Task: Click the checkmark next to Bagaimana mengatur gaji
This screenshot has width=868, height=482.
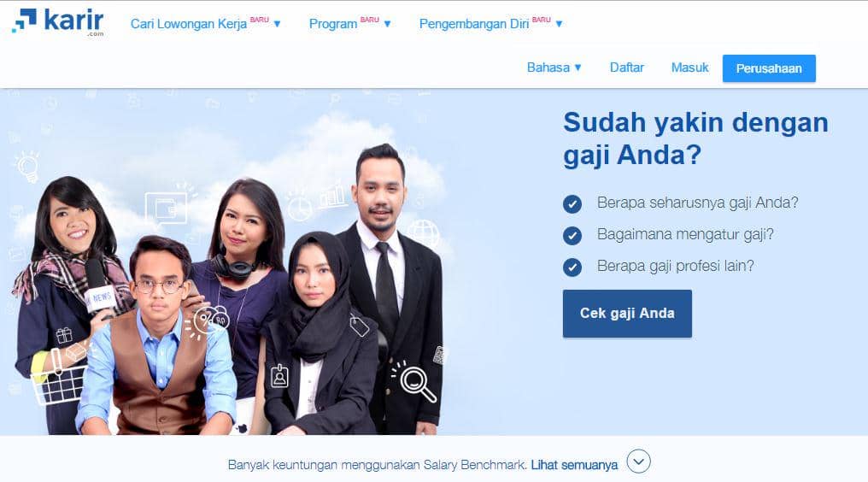Action: [x=572, y=236]
